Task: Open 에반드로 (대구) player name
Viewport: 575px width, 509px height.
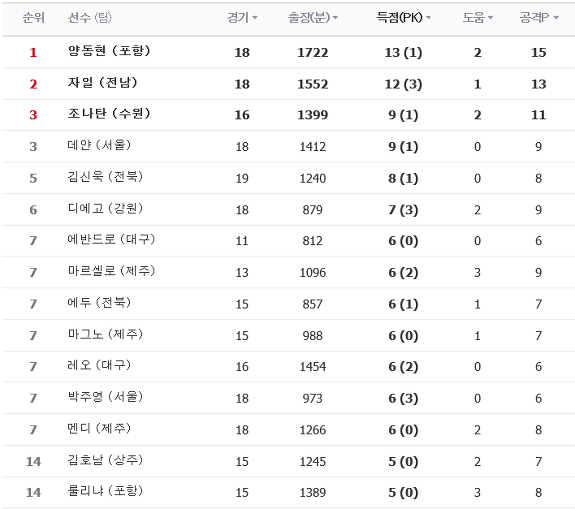Action: 111,239
